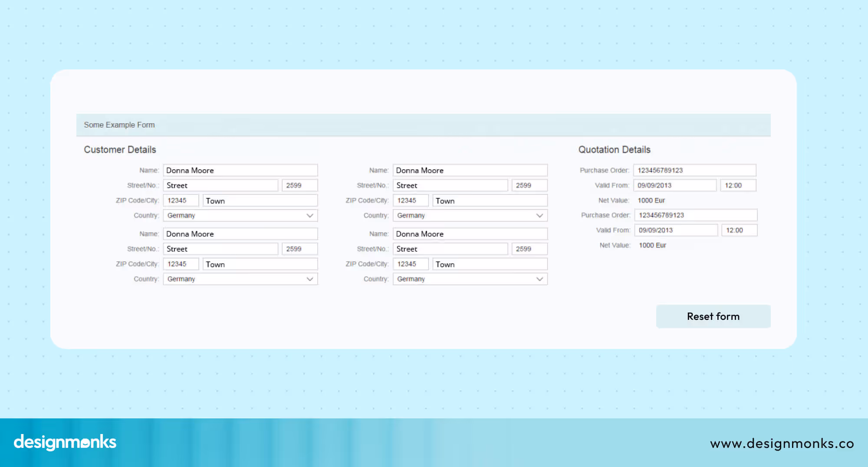Image resolution: width=868 pixels, height=467 pixels.
Task: Select ZIP code 12345 in second-column top block
Action: coord(411,201)
